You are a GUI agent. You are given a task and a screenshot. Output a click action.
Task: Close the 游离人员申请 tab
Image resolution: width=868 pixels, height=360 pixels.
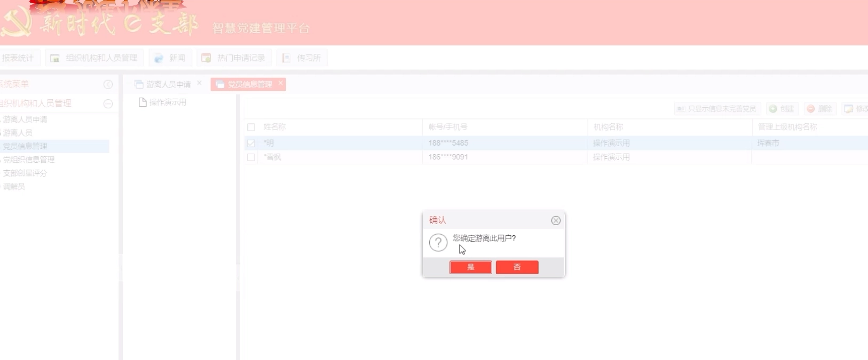click(200, 83)
